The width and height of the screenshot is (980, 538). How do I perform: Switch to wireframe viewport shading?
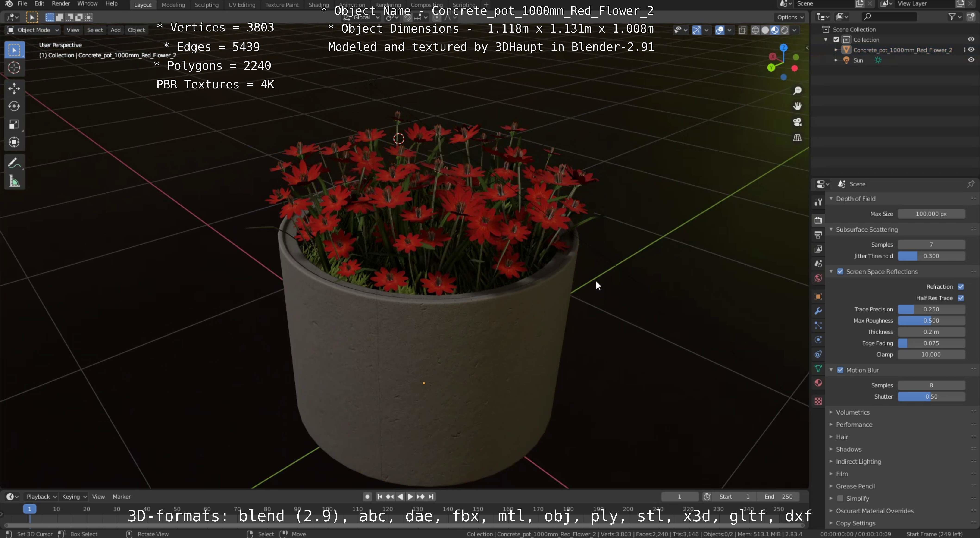click(755, 30)
